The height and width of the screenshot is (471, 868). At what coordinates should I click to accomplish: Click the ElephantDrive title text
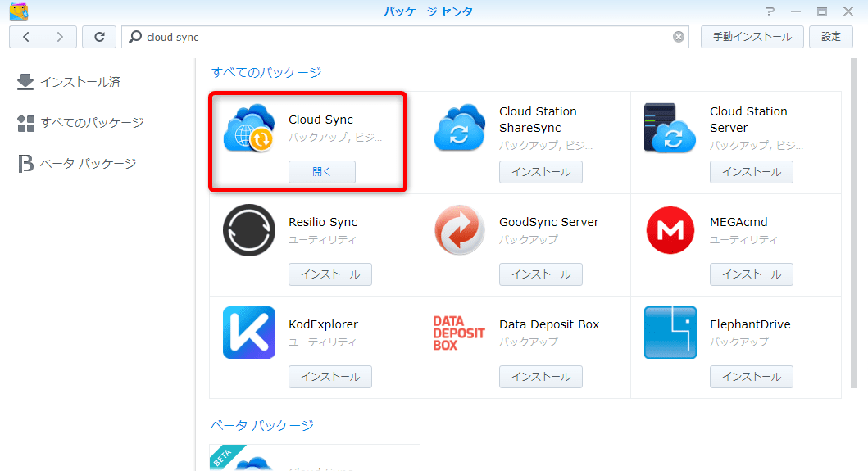[x=750, y=324]
